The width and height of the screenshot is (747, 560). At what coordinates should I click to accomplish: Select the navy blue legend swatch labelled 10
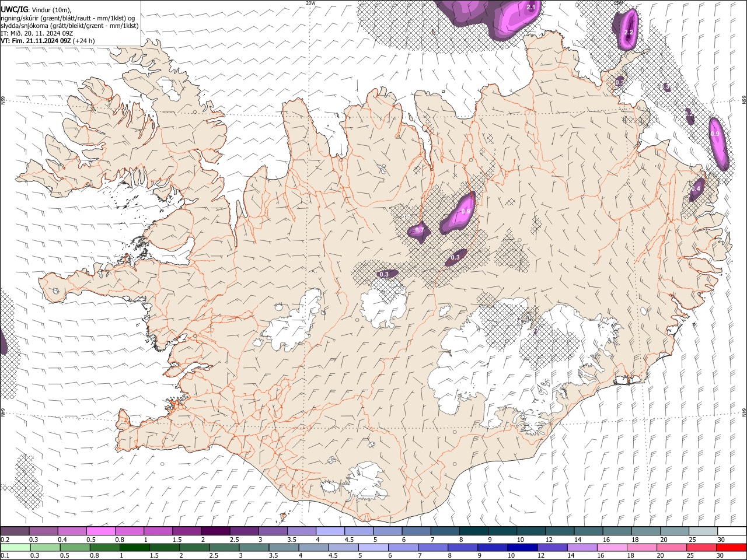point(522,547)
